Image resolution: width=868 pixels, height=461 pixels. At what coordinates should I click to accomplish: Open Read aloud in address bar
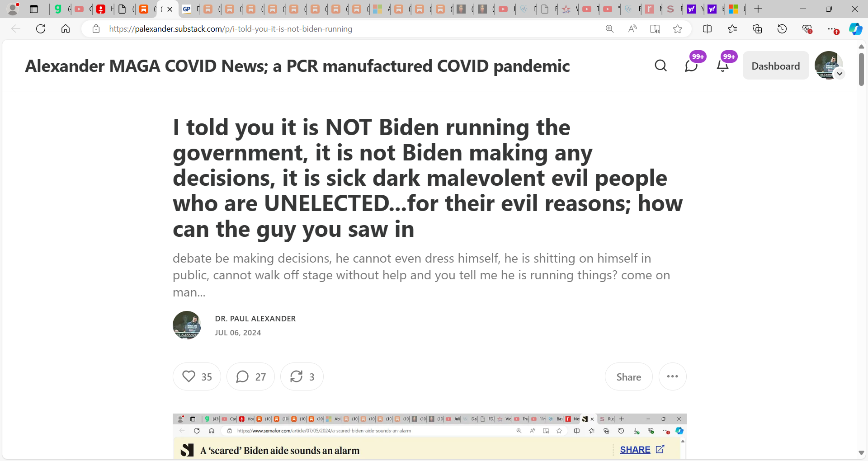(632, 29)
